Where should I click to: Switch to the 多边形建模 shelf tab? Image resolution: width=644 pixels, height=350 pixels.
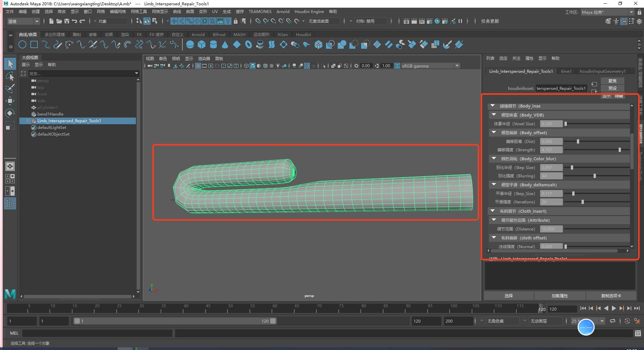click(55, 35)
